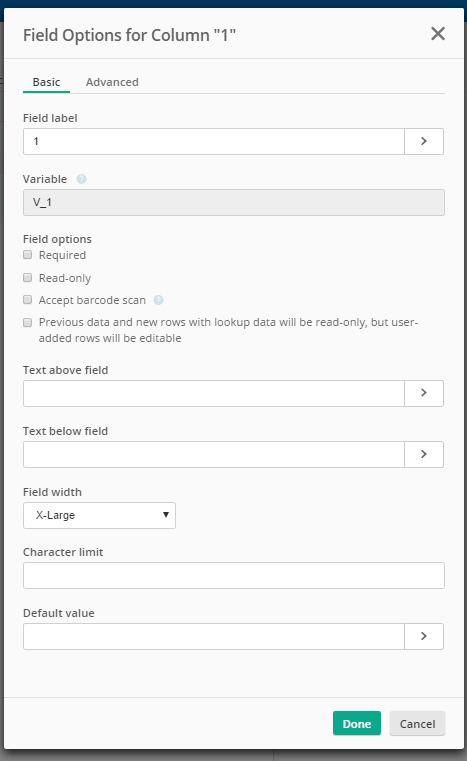467x761 pixels.
Task: Click the Default value input box
Action: coord(214,636)
